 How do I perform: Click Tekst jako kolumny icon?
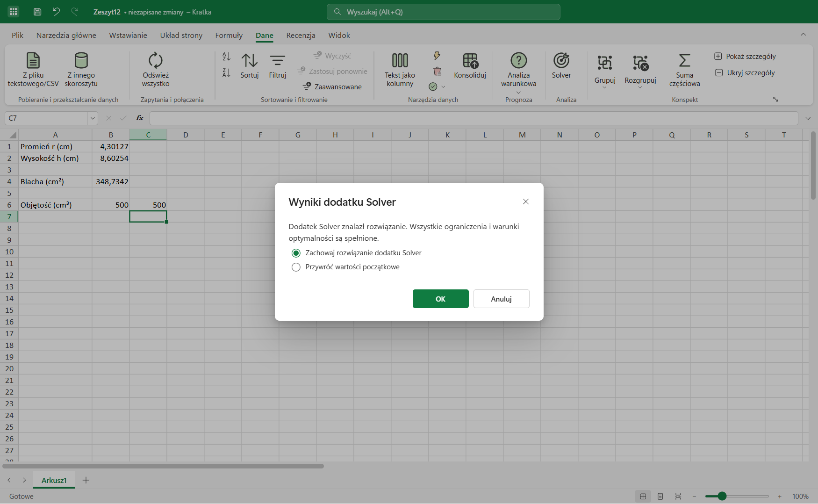tap(400, 70)
